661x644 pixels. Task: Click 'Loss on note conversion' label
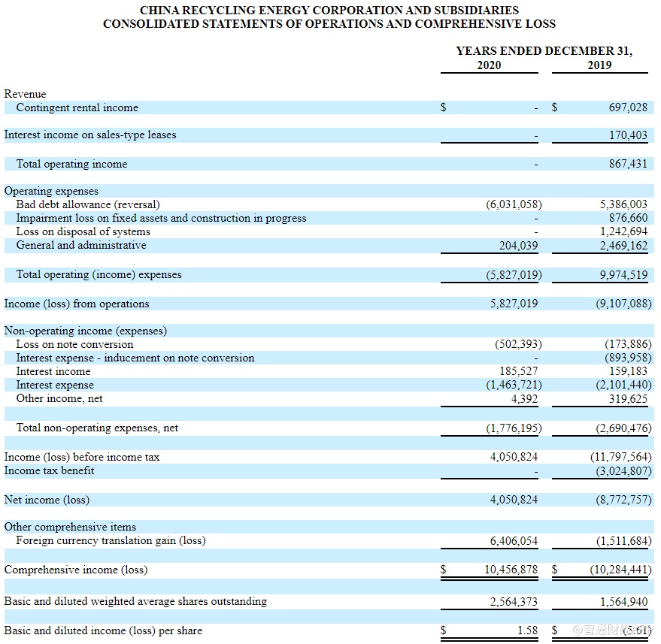tap(74, 344)
